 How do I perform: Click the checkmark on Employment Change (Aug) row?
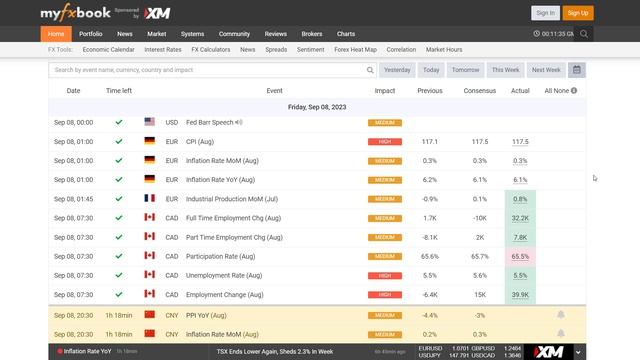click(x=119, y=294)
